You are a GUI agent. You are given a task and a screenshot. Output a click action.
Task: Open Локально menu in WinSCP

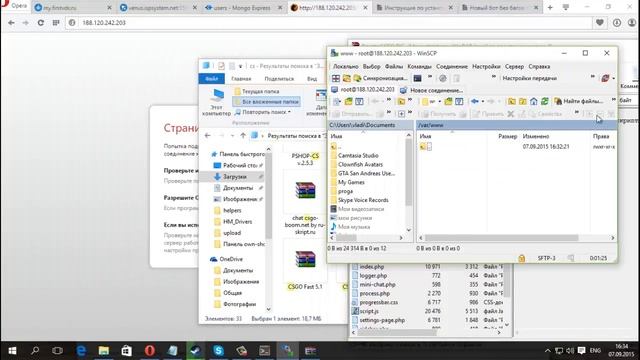345,67
